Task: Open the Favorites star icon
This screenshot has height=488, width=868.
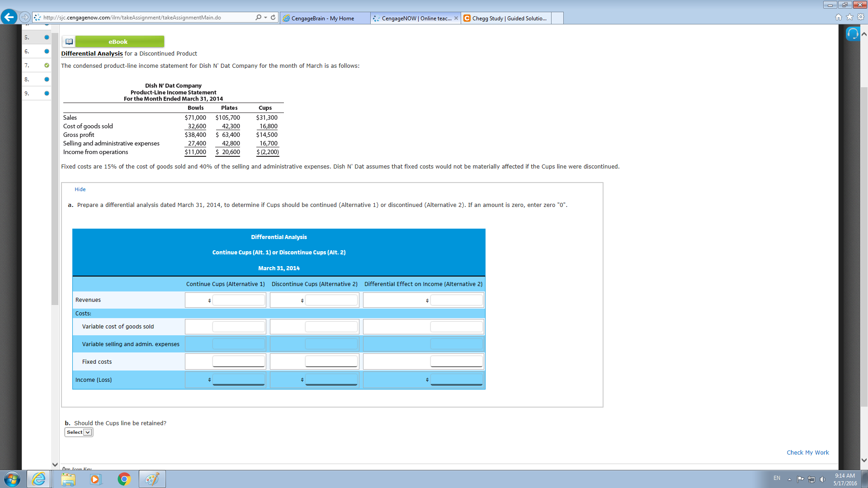Action: coord(849,16)
